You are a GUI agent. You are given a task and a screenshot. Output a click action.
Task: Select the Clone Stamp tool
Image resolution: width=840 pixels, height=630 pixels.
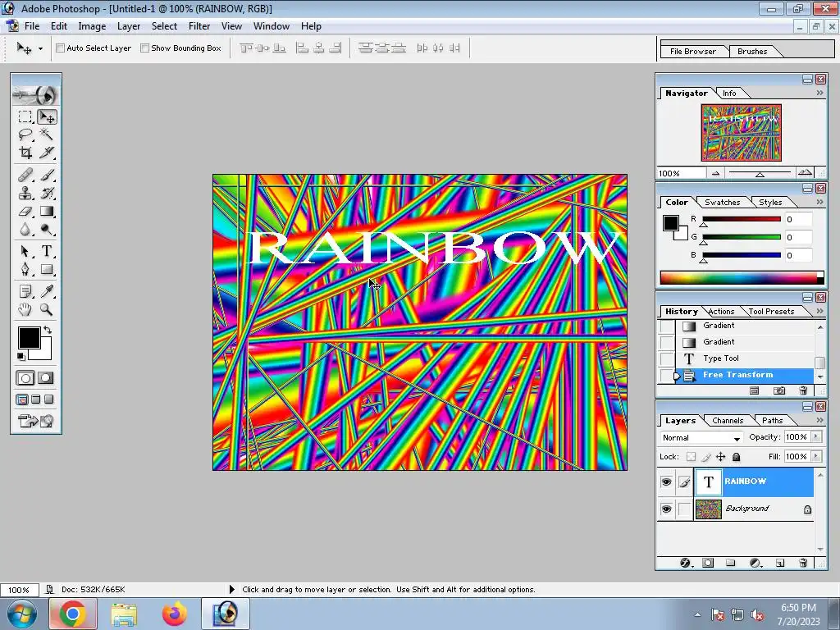[x=25, y=193]
